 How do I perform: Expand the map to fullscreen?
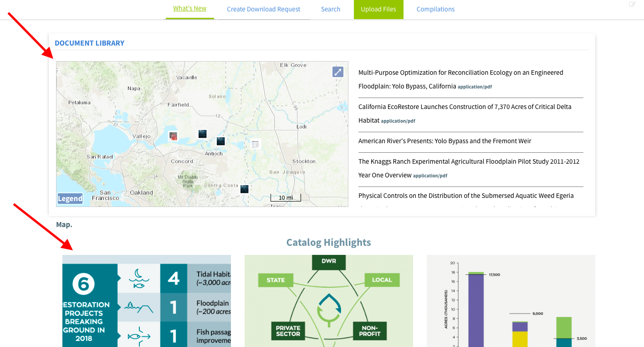coord(337,72)
